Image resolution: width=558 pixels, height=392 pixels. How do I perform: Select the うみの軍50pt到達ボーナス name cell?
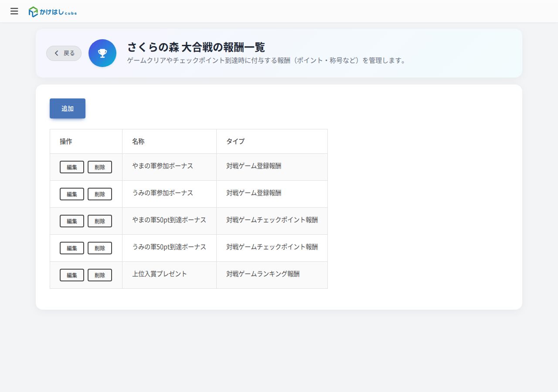(x=170, y=248)
